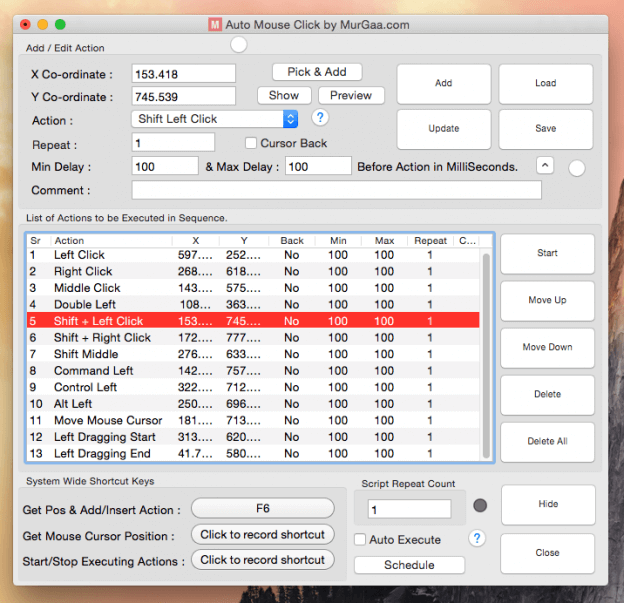Select row 3 Middle Click
The width and height of the screenshot is (624, 603).
[x=253, y=288]
